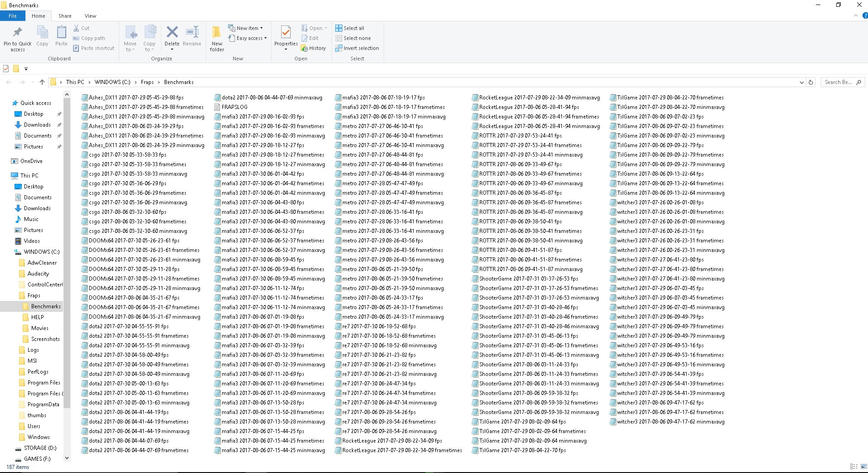Open the Share ribbon tab
This screenshot has height=473, width=868.
(x=65, y=16)
